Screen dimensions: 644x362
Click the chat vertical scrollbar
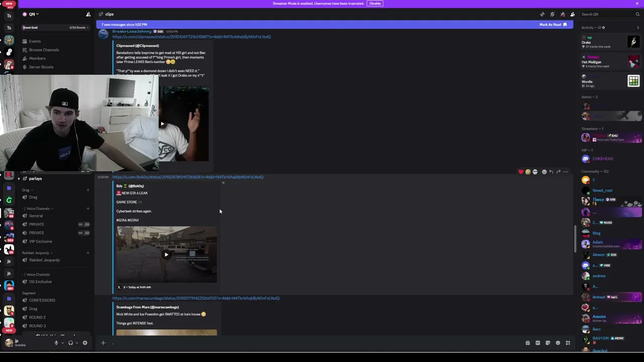click(x=576, y=239)
